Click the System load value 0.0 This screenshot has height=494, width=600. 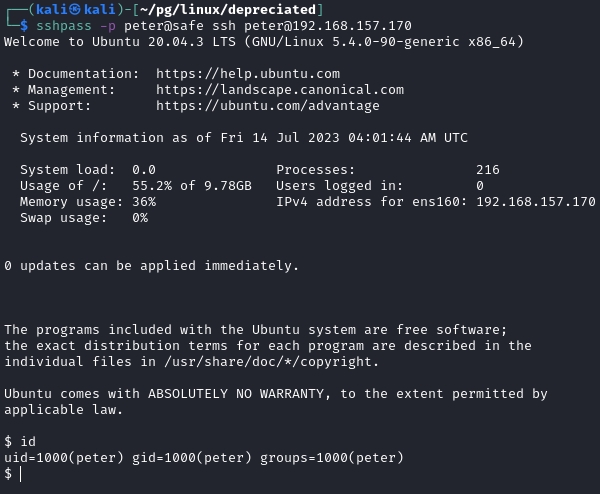(x=144, y=170)
